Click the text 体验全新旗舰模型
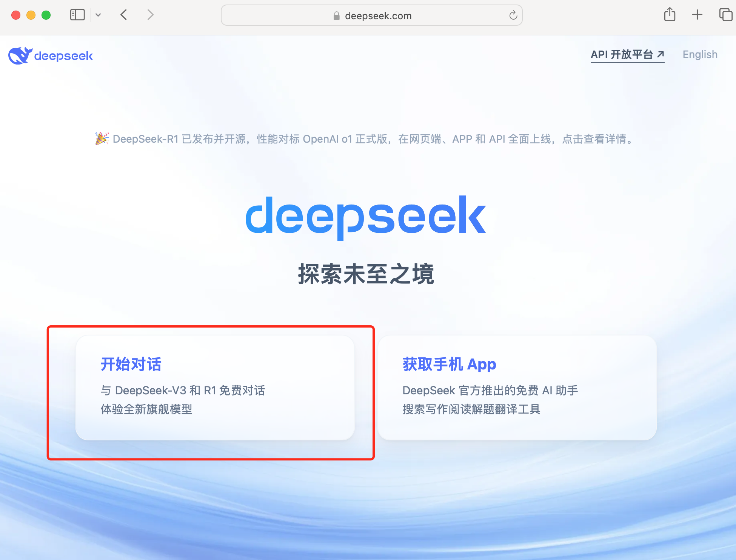The height and width of the screenshot is (560, 736). point(146,409)
